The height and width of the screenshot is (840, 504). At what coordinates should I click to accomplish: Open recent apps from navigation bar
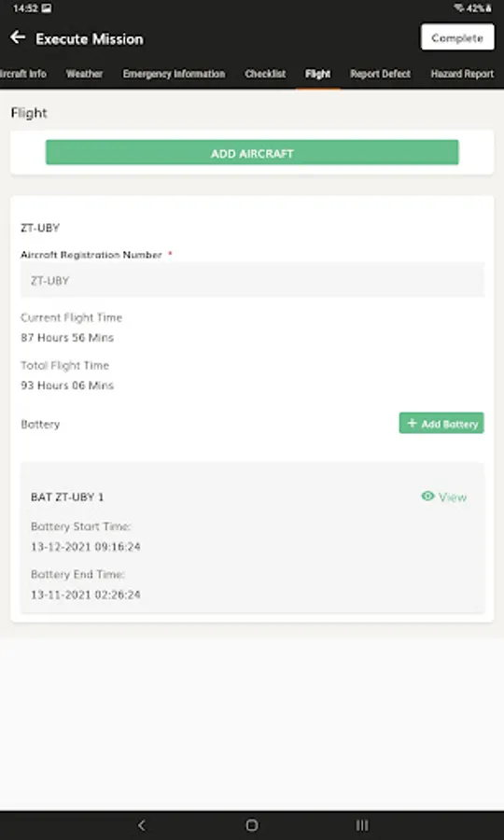click(362, 825)
